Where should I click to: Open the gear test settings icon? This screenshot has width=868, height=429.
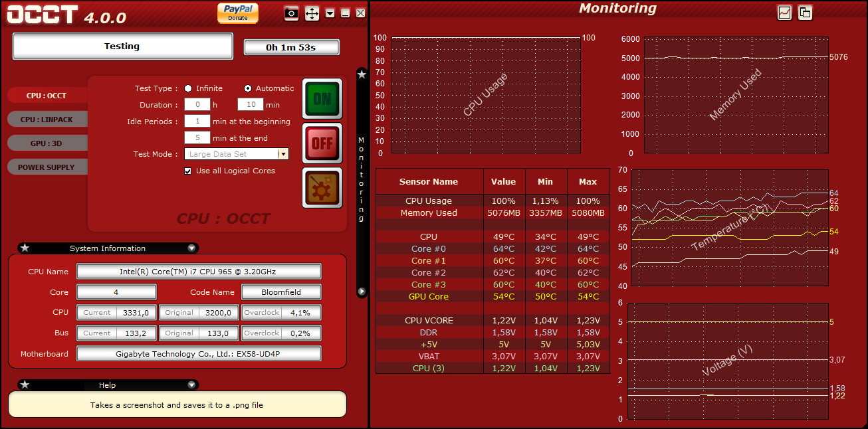point(322,187)
